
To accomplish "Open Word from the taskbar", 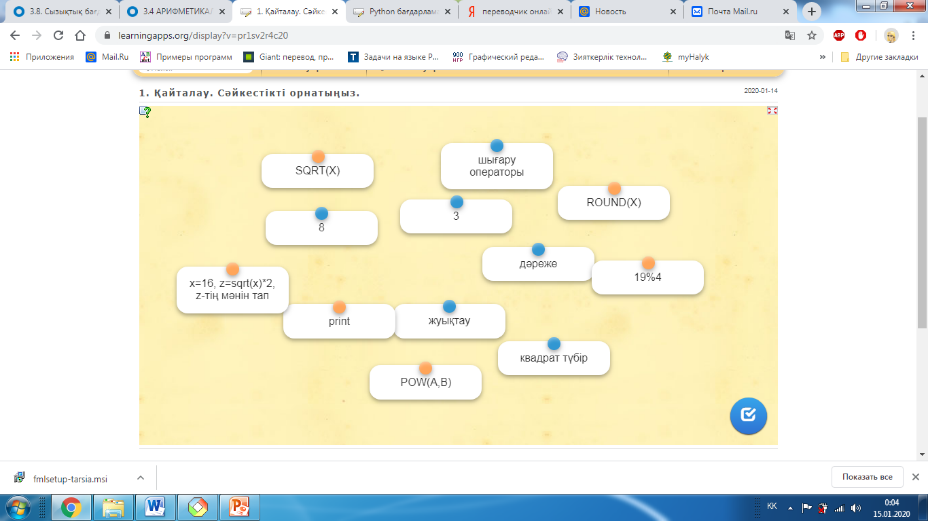I will pyautogui.click(x=155, y=507).
